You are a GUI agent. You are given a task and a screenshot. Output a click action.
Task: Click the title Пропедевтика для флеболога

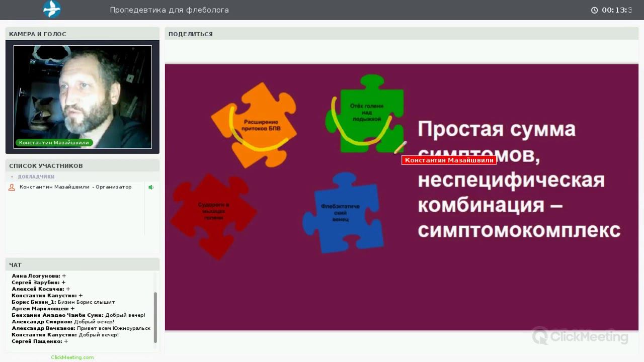(x=170, y=10)
